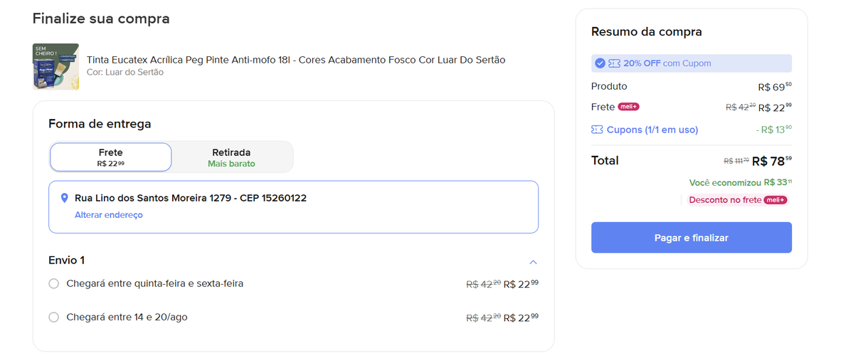Select delivery between 14 e 20/ago
868x356 pixels.
tap(53, 317)
